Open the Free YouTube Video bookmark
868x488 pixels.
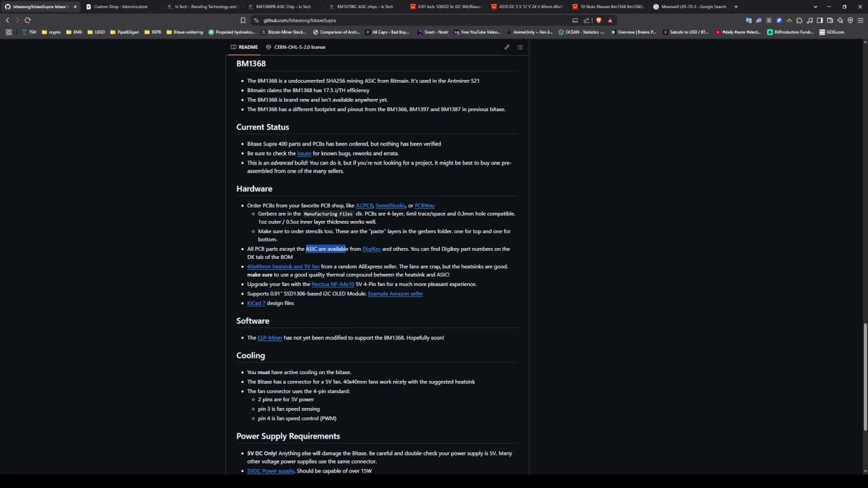coord(478,32)
